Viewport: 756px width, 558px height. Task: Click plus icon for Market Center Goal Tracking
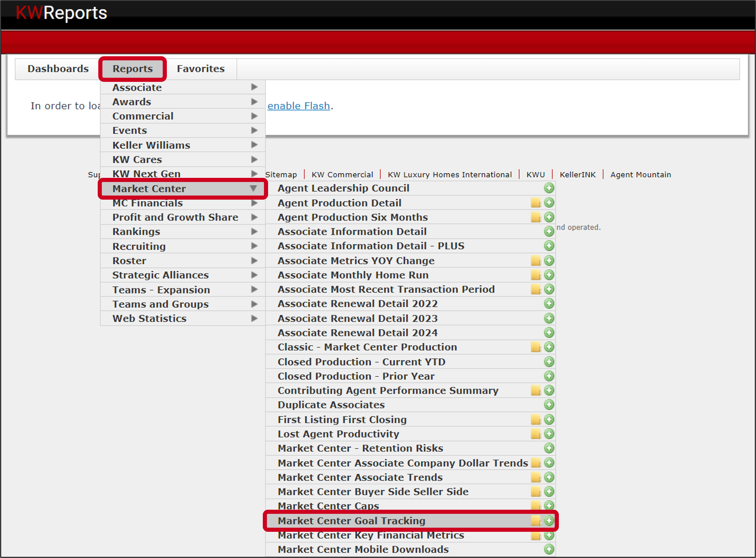click(x=549, y=521)
